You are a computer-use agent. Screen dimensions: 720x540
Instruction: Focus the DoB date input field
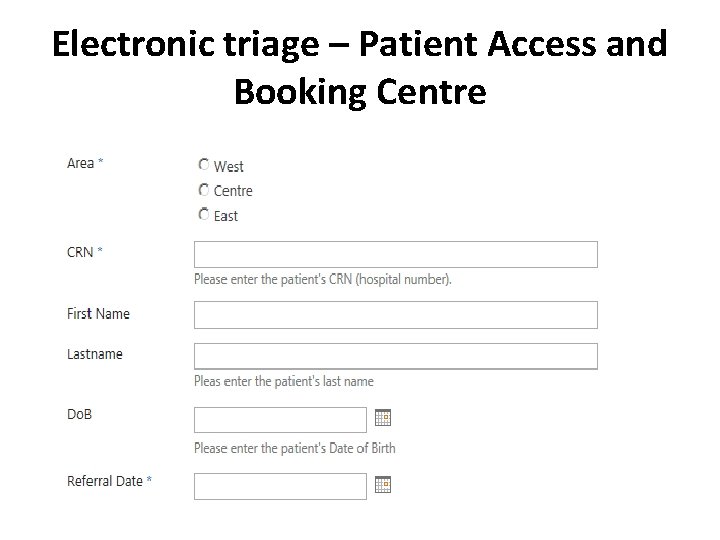(280, 419)
